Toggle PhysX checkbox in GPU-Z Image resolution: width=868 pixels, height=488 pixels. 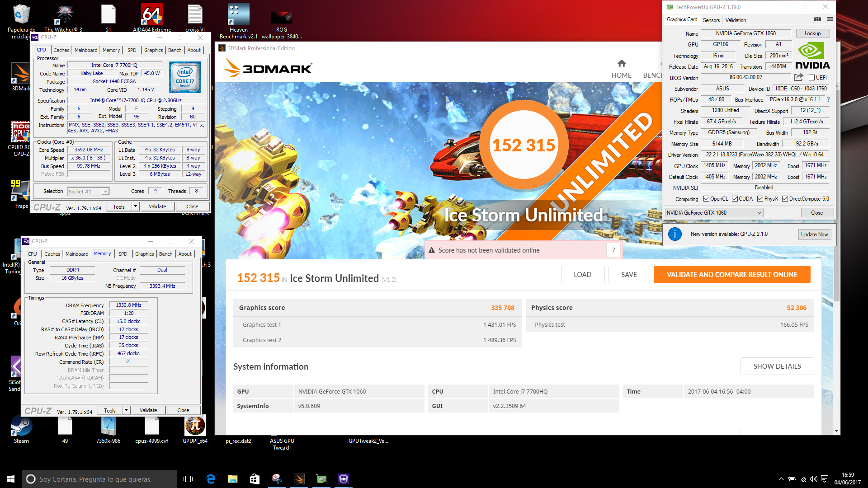coord(760,199)
